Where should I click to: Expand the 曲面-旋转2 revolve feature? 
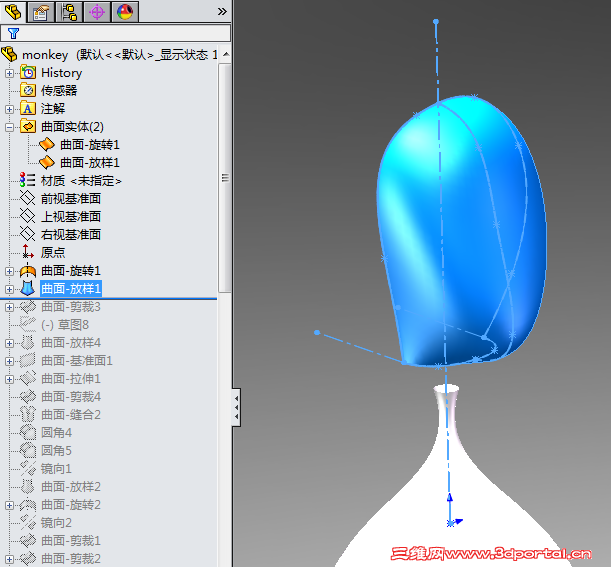(9, 505)
